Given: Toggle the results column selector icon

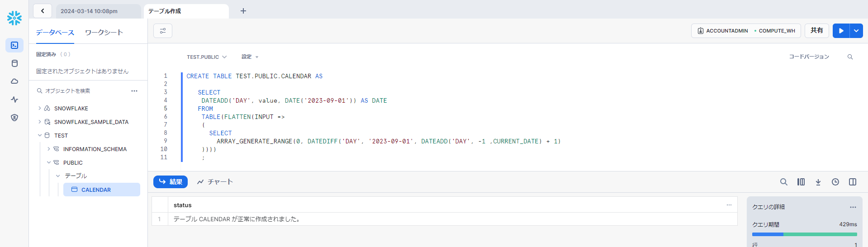Looking at the screenshot, I should tap(801, 182).
